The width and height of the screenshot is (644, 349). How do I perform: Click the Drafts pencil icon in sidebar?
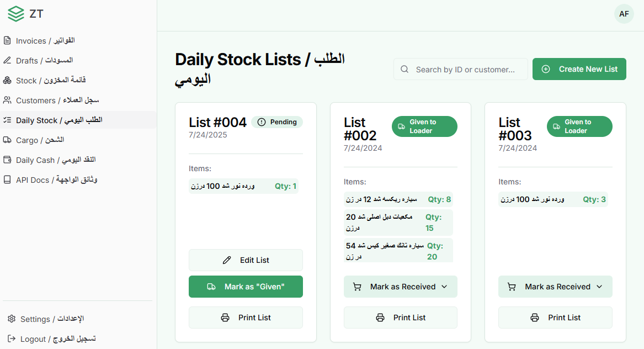7,60
